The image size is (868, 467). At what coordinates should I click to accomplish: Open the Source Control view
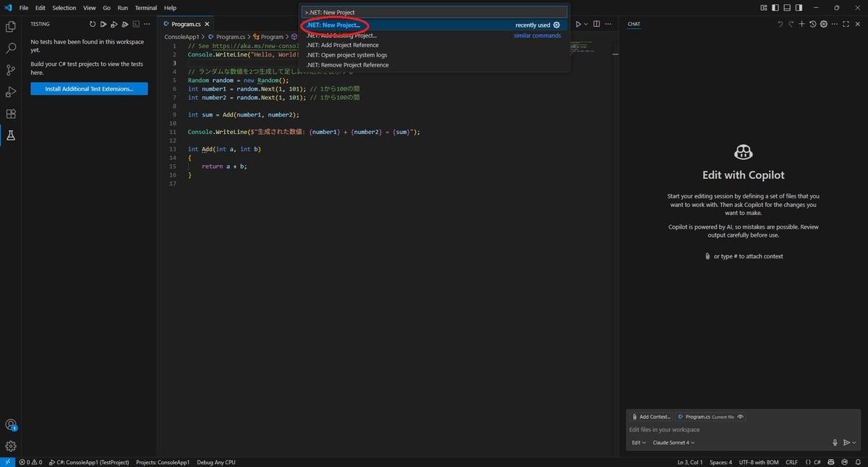11,70
